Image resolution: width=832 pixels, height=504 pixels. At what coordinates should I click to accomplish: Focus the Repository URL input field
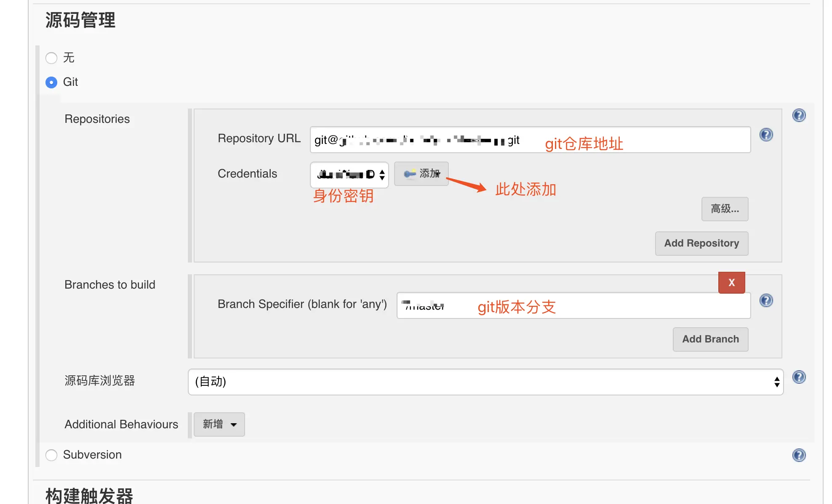pyautogui.click(x=530, y=140)
